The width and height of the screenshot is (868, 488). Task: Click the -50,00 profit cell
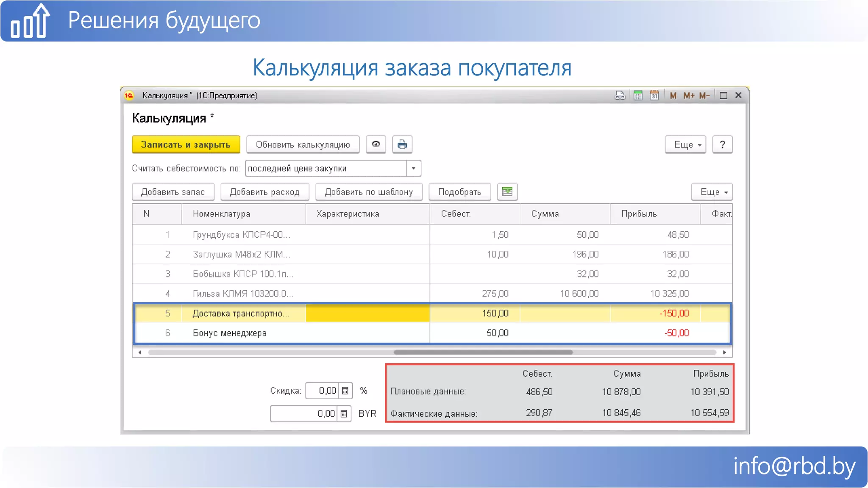[x=655, y=333]
